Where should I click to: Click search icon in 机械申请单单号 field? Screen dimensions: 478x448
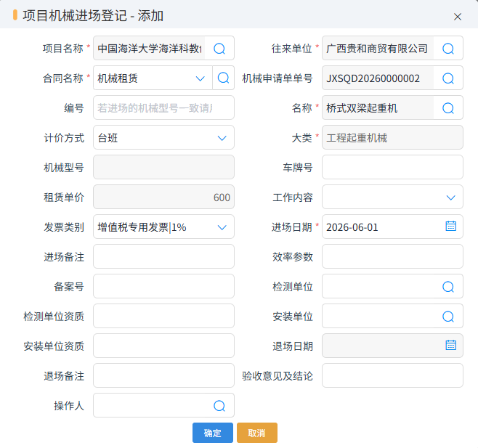(x=448, y=78)
